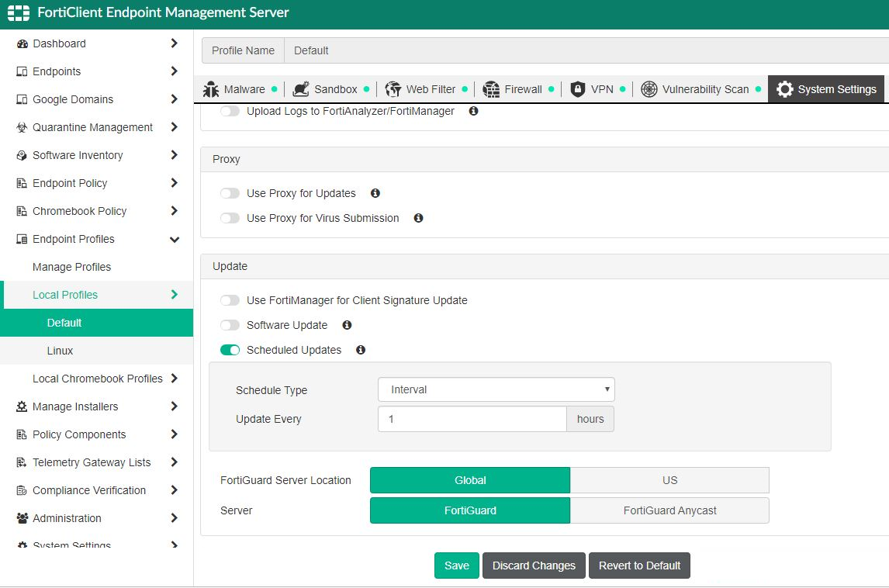Switch to the Vulnerability Scan tab

tap(700, 89)
